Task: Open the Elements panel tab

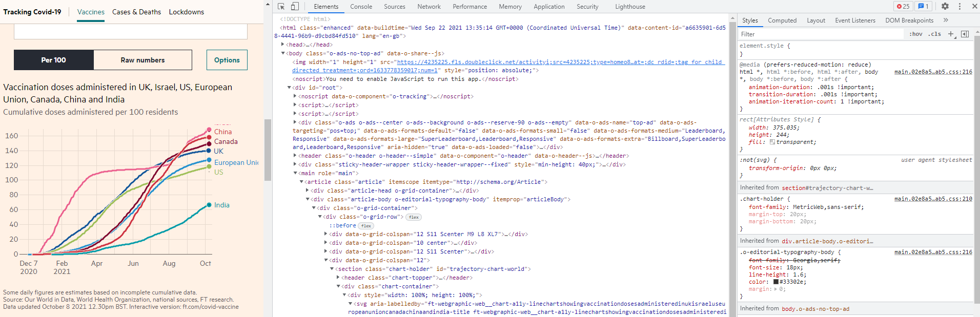Action: click(x=326, y=7)
